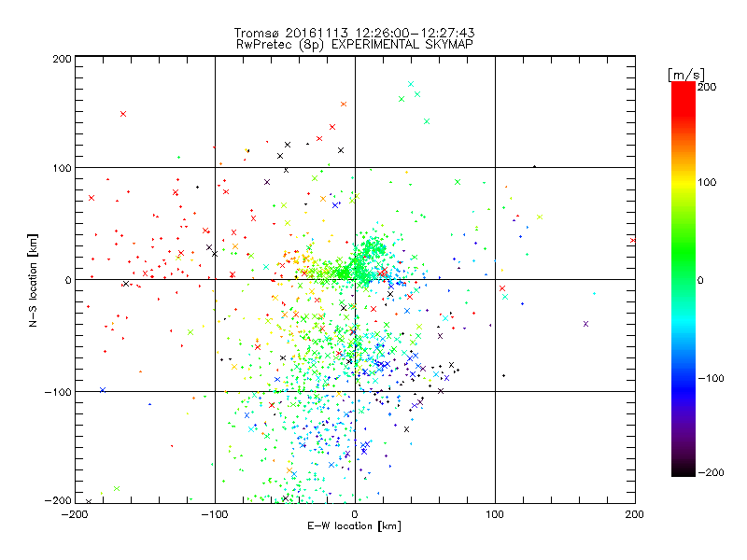Click the title text 'Tromsø 20161113 12:26:00-12:27:43'
The image size is (747, 560).
(354, 33)
